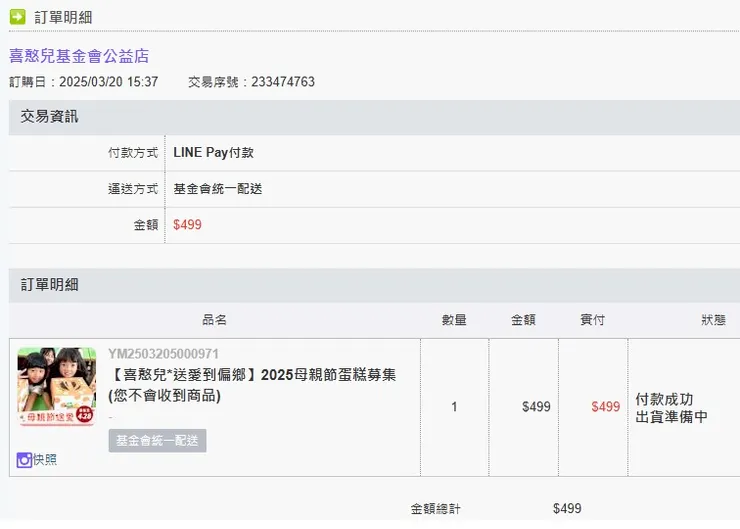Click the 金額 column header
This screenshot has height=529, width=740.
(523, 320)
